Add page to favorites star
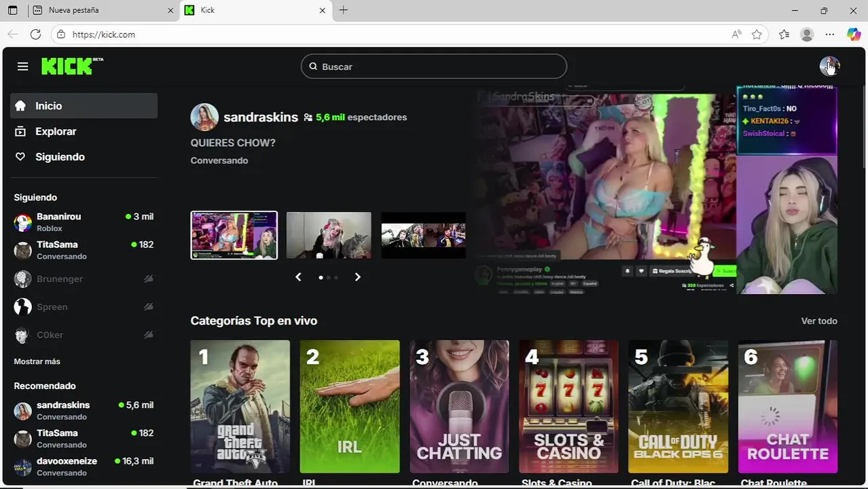This screenshot has height=489, width=868. (757, 34)
